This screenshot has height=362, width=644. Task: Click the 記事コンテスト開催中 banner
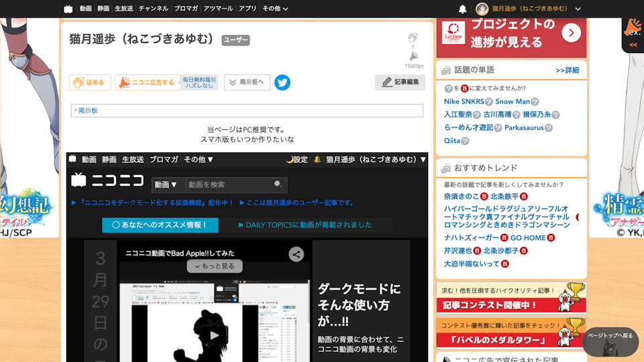coord(511,298)
